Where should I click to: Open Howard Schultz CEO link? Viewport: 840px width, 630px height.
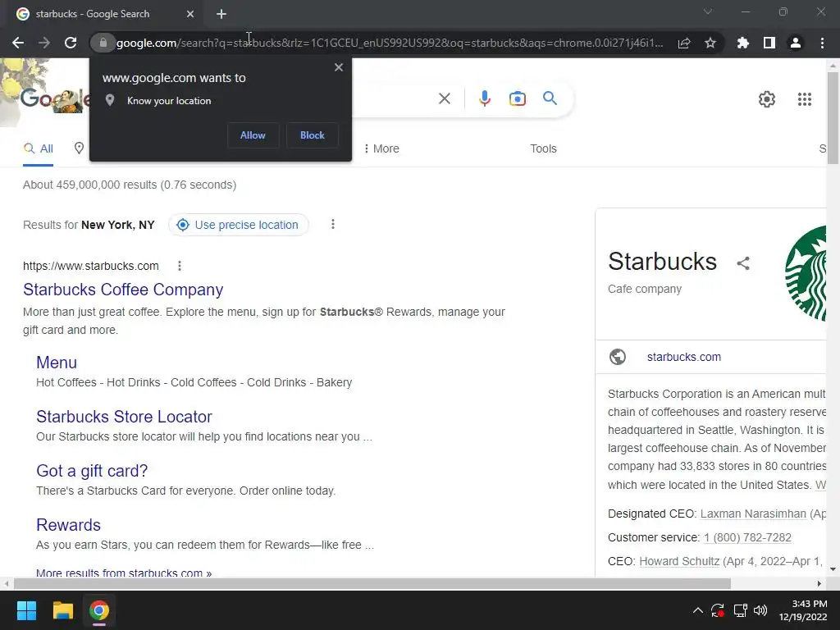tap(678, 561)
